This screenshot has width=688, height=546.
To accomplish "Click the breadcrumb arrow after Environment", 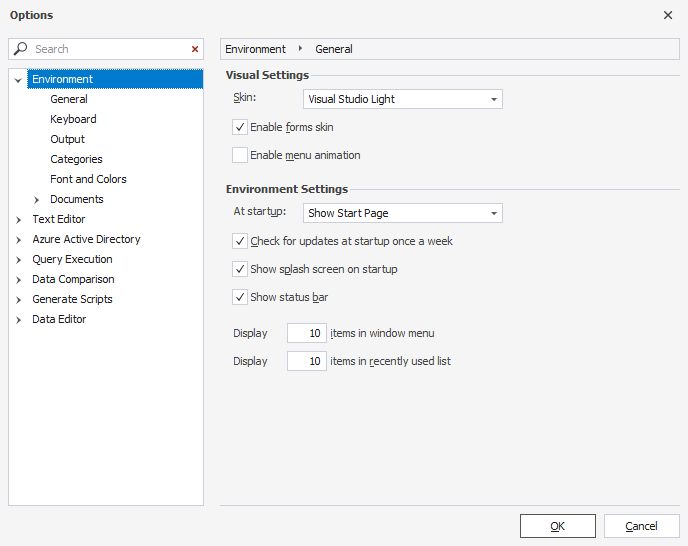I will (x=300, y=49).
